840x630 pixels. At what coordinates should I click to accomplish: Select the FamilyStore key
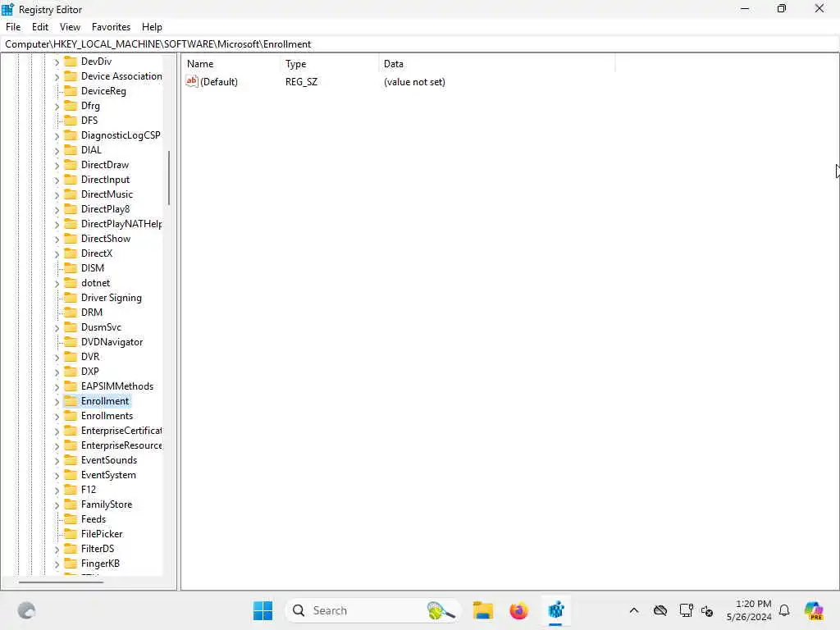tap(106, 504)
